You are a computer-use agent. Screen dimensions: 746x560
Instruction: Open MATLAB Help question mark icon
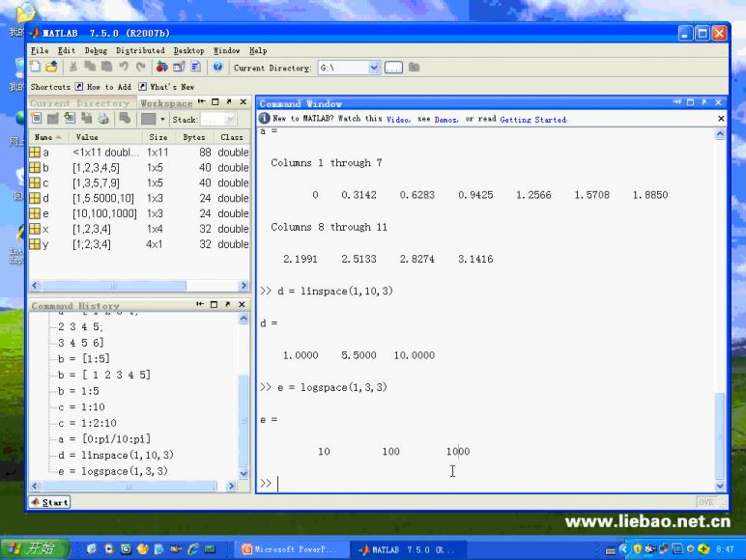(217, 67)
